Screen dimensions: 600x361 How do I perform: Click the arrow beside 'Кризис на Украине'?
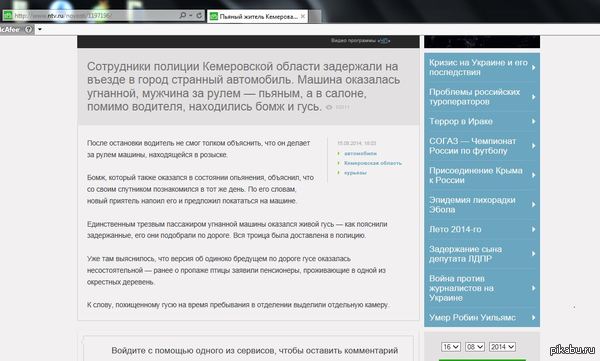[x=533, y=67]
